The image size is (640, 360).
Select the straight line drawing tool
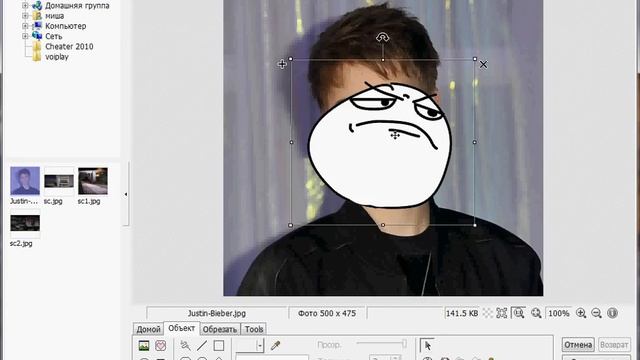tap(202, 345)
